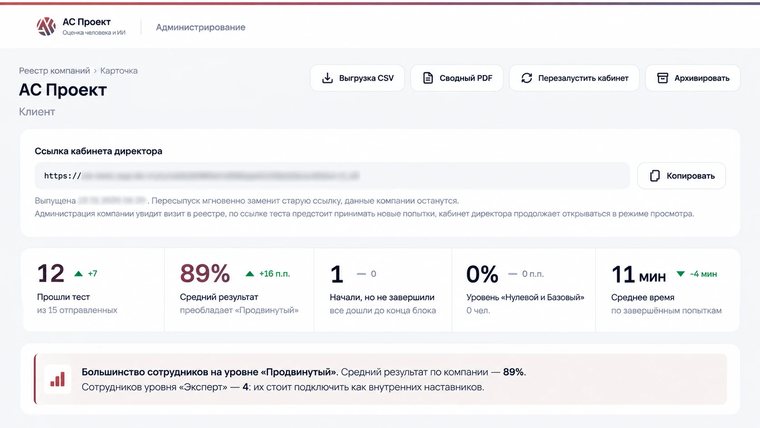Click "Начали, но не завершили" label
This screenshot has height=428, width=760.
coord(382,297)
